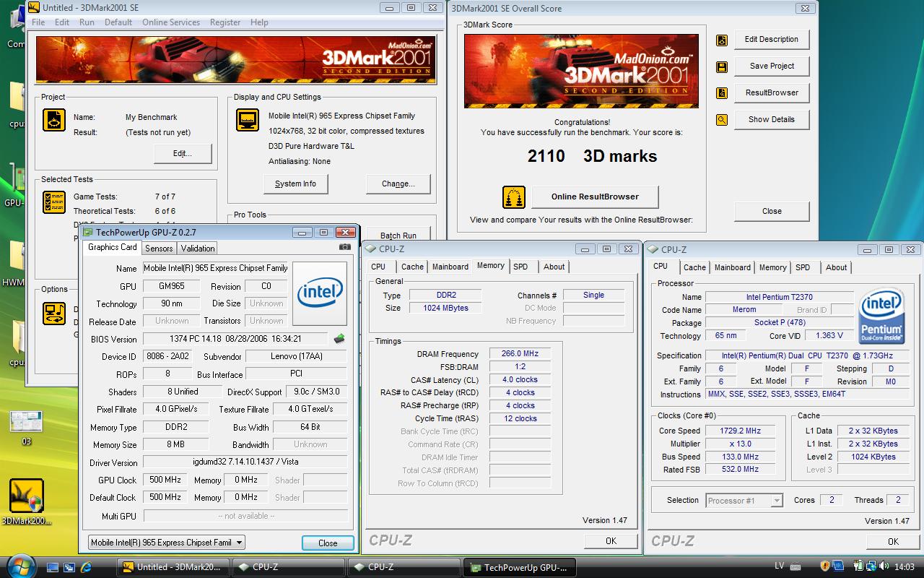This screenshot has width=924, height=578.
Task: Click the GPU-Z screenshot camera icon
Action: point(345,247)
